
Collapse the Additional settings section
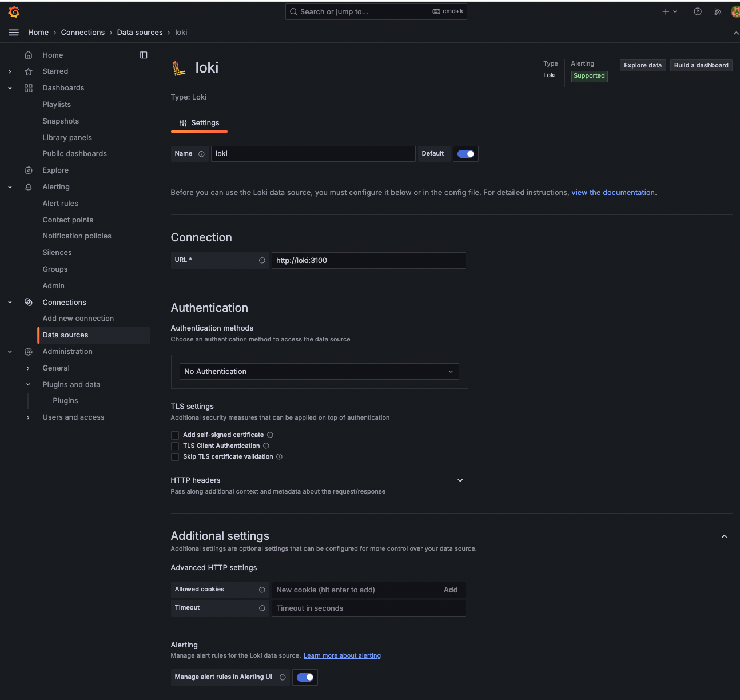pyautogui.click(x=724, y=536)
